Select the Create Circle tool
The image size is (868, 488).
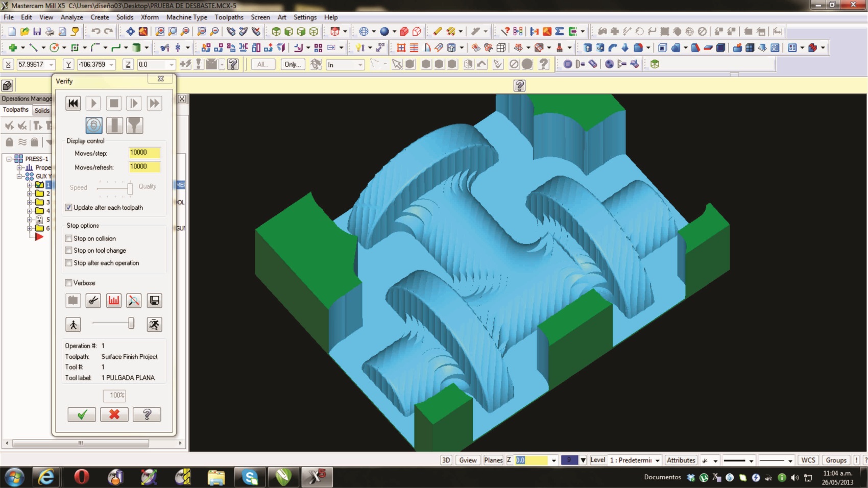(54, 48)
